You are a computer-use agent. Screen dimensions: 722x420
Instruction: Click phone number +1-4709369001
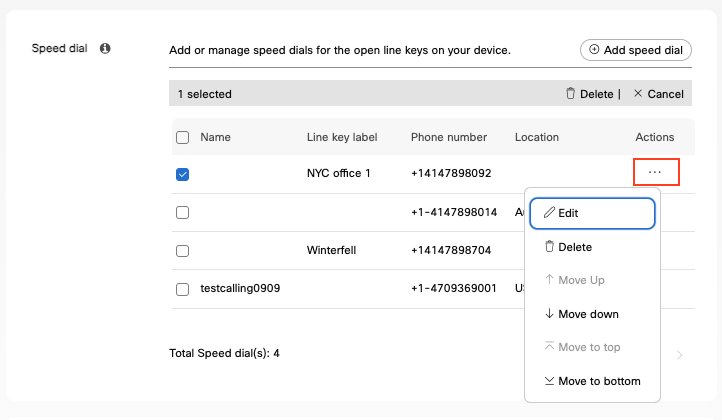(454, 288)
